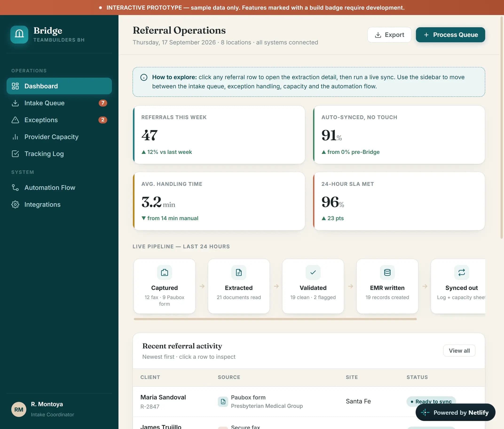
Task: Click the View all button
Action: click(459, 351)
